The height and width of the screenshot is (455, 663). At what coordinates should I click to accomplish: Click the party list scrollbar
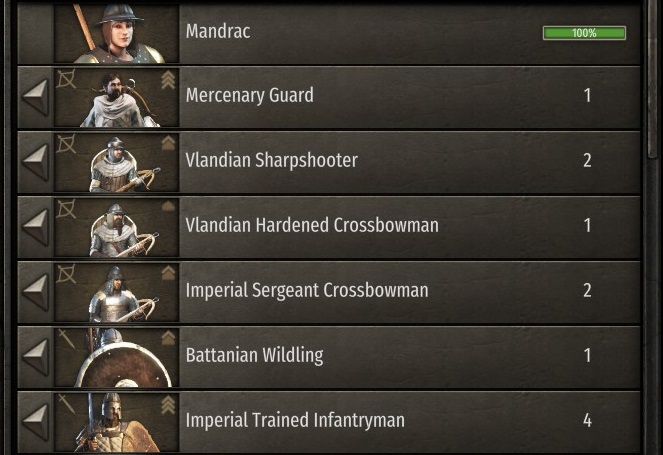pyautogui.click(x=655, y=80)
